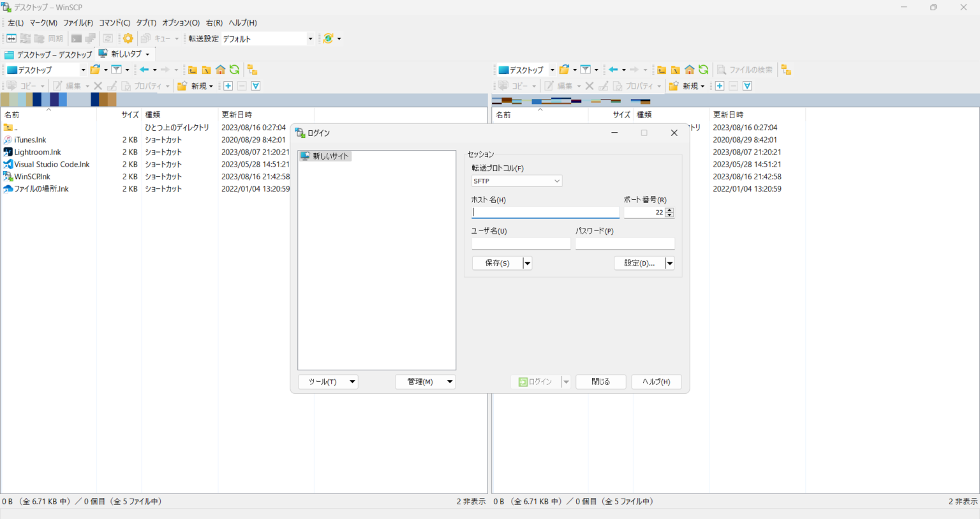
Task: Open the preferences gear icon in the toolbar
Action: [128, 39]
